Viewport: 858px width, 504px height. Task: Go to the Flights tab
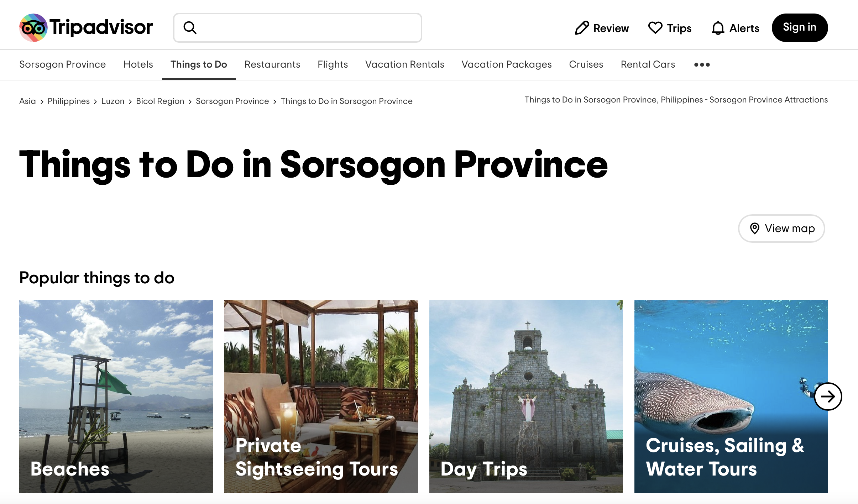tap(333, 64)
